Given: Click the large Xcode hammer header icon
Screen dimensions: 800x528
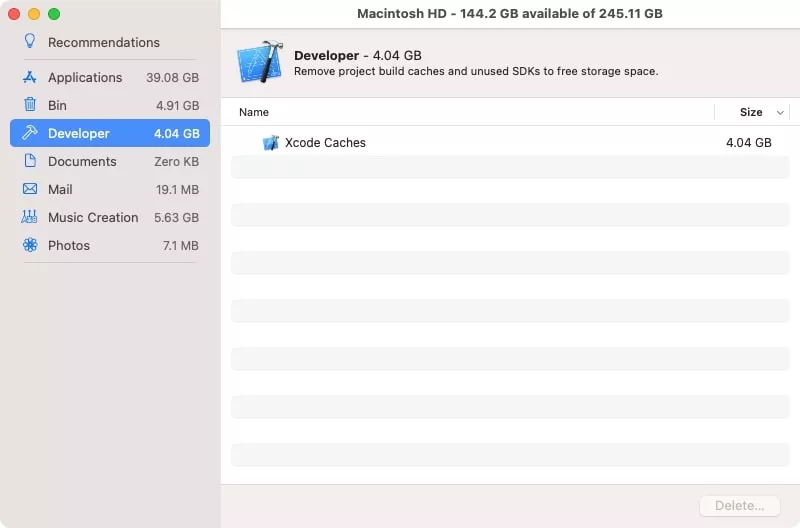Looking at the screenshot, I should (259, 63).
